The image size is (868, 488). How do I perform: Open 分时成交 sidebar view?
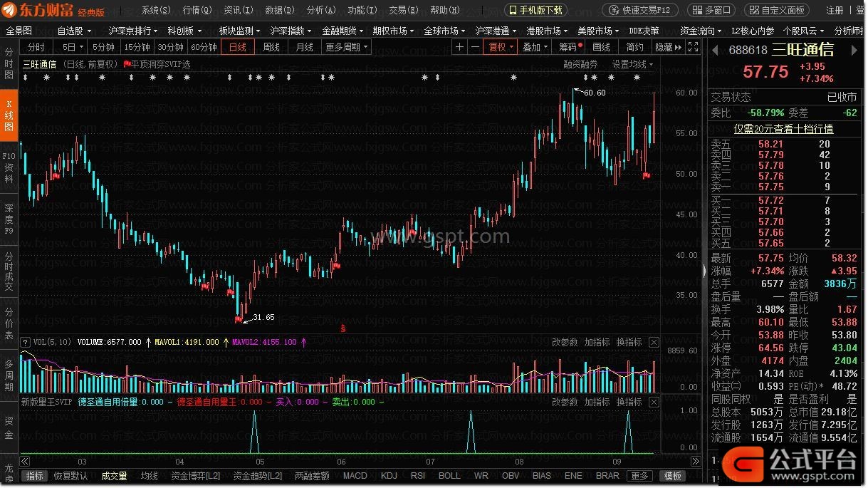coord(9,271)
